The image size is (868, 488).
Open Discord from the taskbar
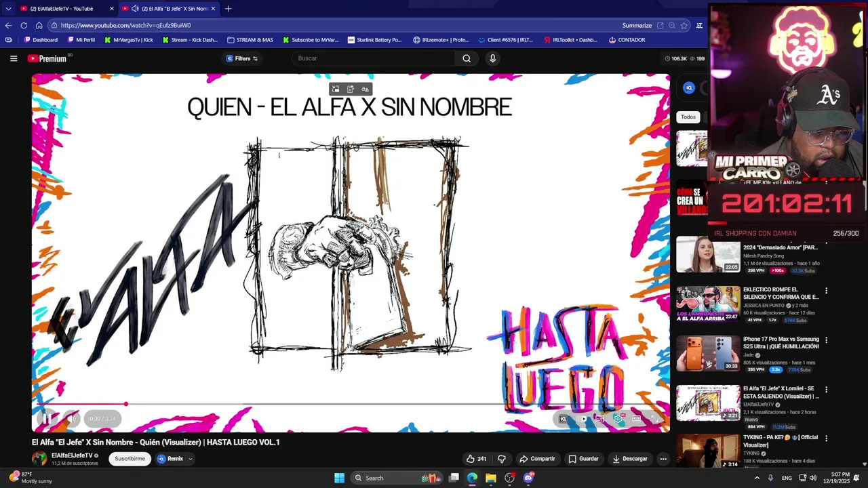(x=528, y=478)
